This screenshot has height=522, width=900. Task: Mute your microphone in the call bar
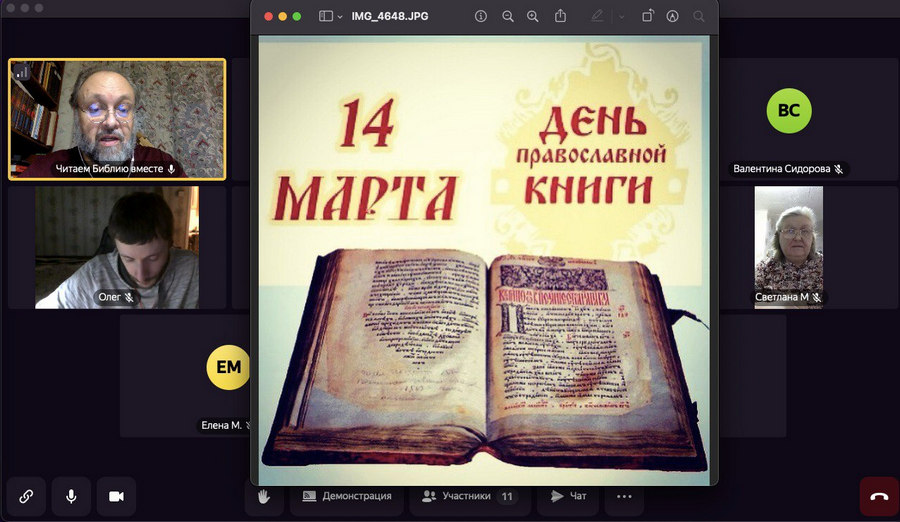pyautogui.click(x=71, y=496)
